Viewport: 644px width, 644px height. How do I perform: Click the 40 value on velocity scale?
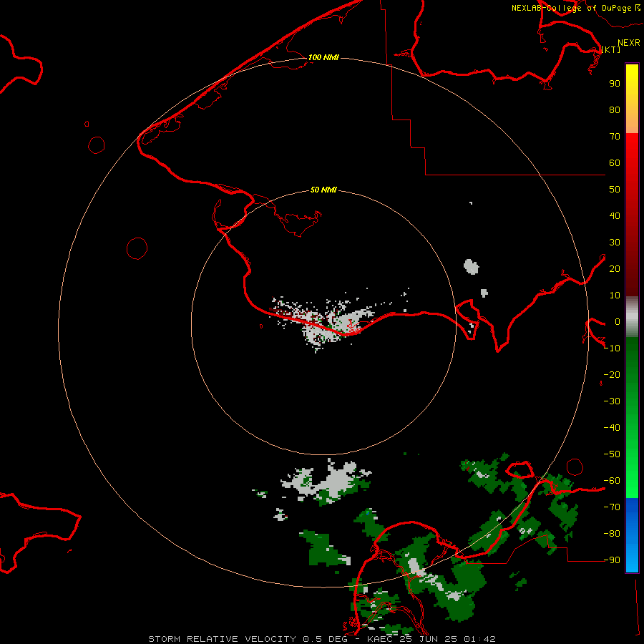pos(615,216)
